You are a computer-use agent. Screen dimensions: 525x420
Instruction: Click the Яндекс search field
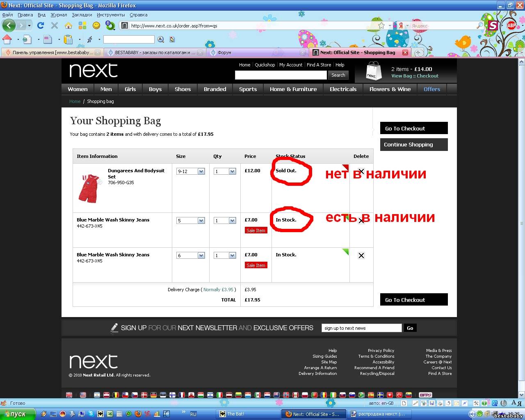coord(443,25)
